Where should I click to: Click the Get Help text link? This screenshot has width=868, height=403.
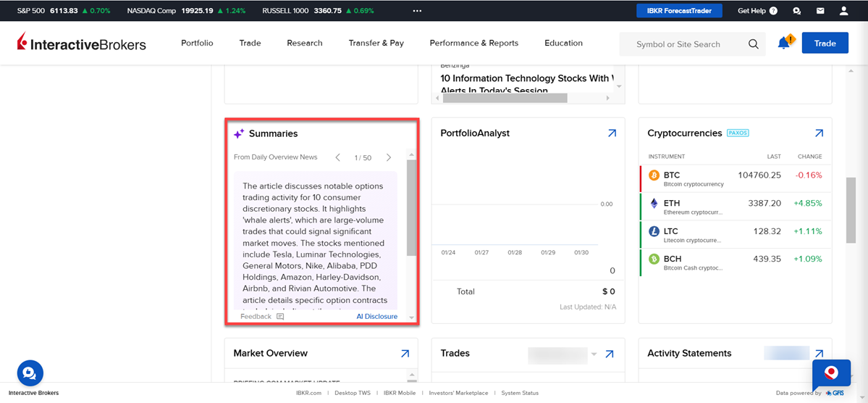pos(751,11)
